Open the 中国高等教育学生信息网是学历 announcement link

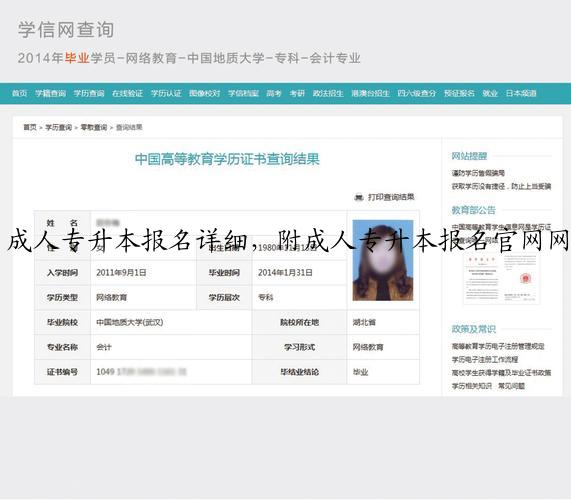pyautogui.click(x=501, y=227)
